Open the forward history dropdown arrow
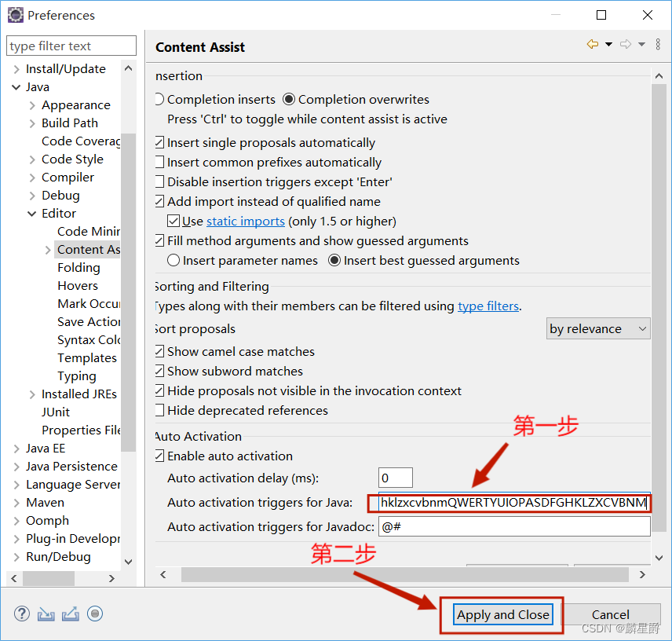Screen dimensions: 672x641 coord(641,44)
